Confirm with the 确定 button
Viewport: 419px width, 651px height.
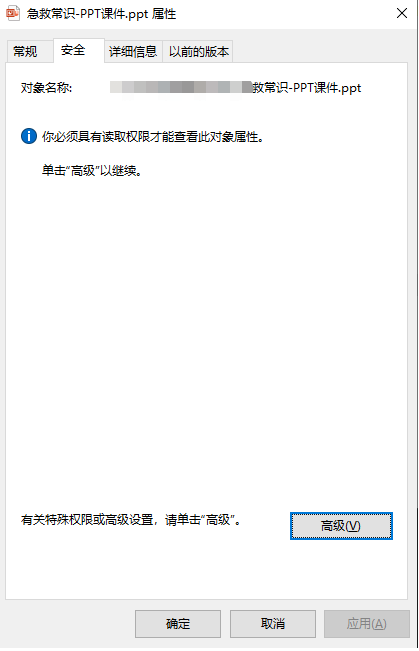tap(178, 624)
